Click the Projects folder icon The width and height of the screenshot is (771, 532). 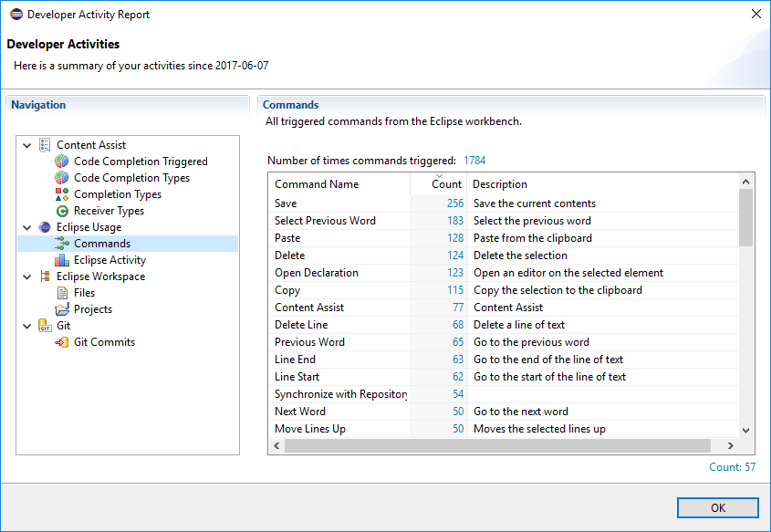[x=62, y=309]
